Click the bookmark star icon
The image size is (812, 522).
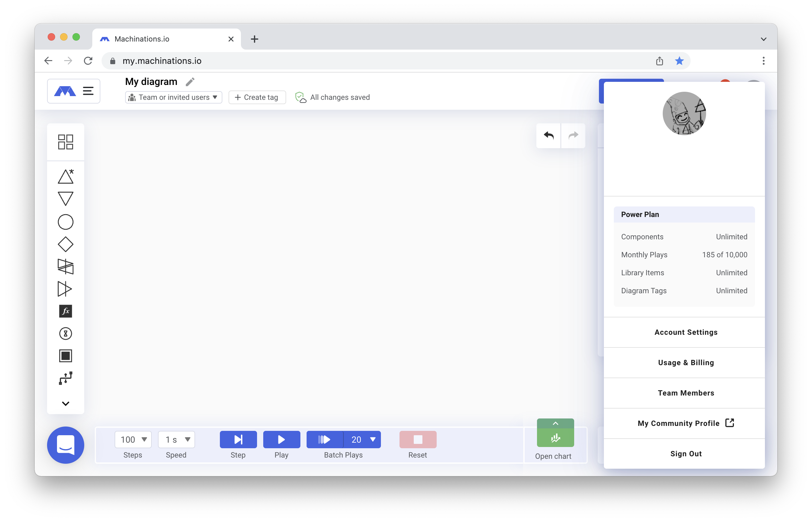pyautogui.click(x=679, y=61)
